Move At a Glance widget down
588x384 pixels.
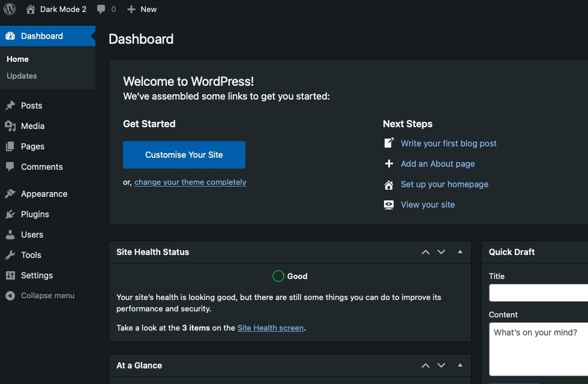442,365
